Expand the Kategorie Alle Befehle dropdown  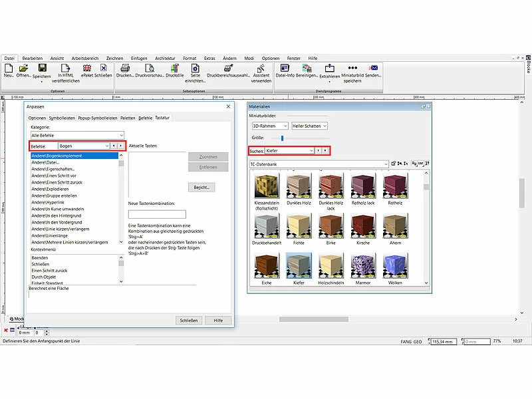[77, 134]
